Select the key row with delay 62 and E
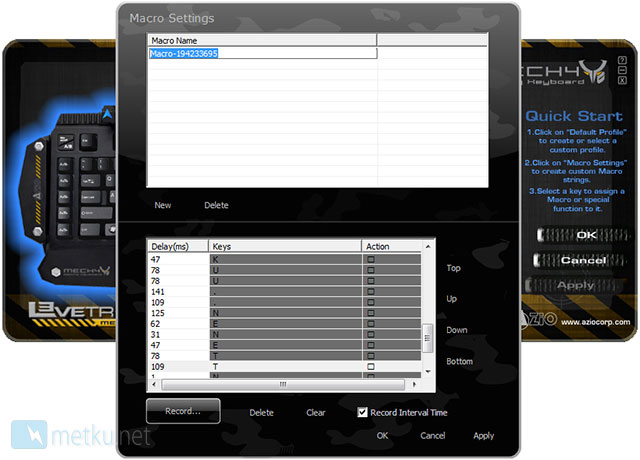Viewport: 640px width, 460px height. click(285, 324)
